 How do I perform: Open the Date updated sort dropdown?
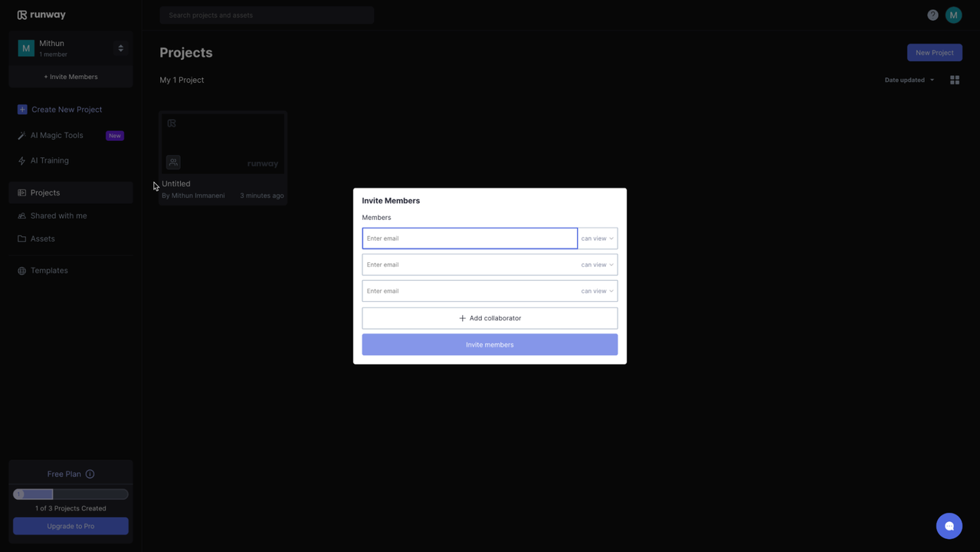point(909,80)
